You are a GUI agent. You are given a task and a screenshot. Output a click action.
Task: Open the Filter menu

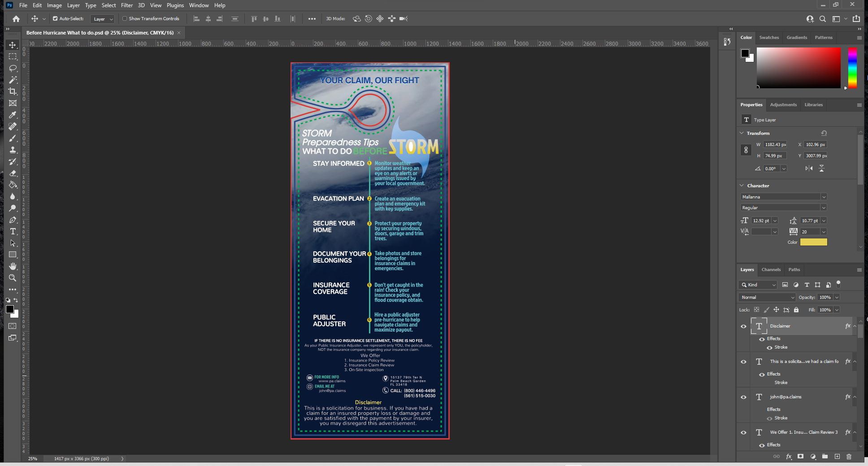tap(127, 5)
